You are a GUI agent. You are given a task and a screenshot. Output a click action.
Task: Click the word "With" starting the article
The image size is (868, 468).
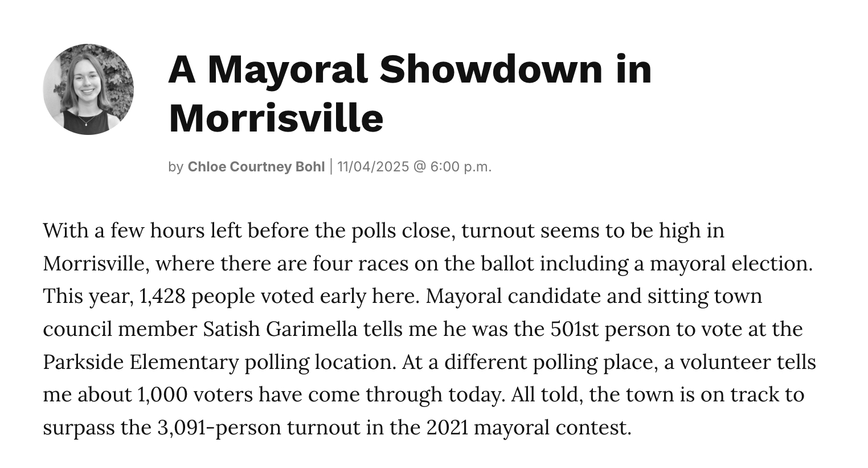pyautogui.click(x=65, y=231)
